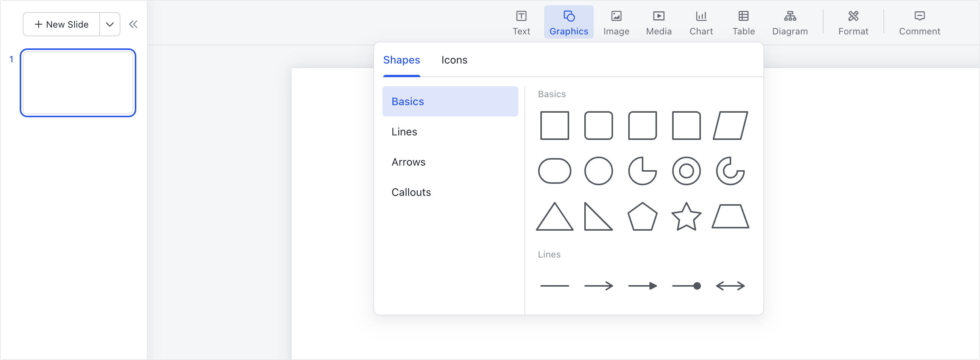
Task: Insert the isosceles triangle shape
Action: [x=554, y=216]
